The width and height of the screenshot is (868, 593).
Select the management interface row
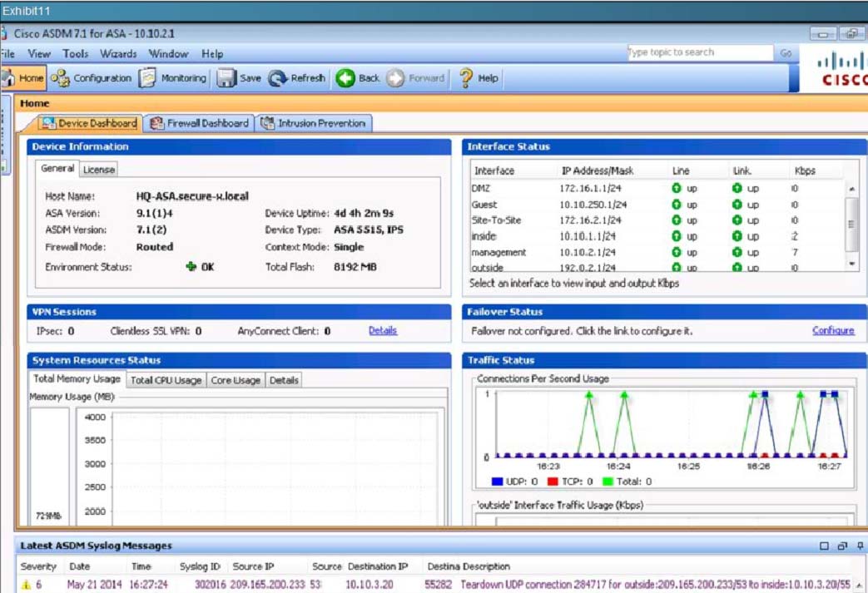coord(657,252)
